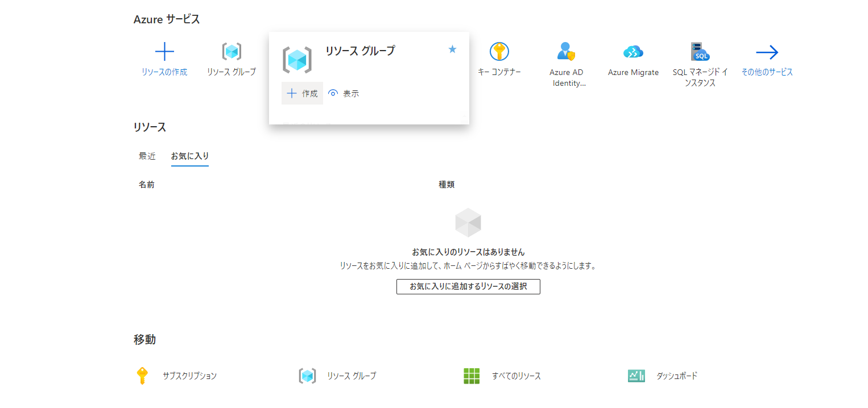This screenshot has width=868, height=408.
Task: Toggle the favorite star in hover card
Action: point(452,49)
